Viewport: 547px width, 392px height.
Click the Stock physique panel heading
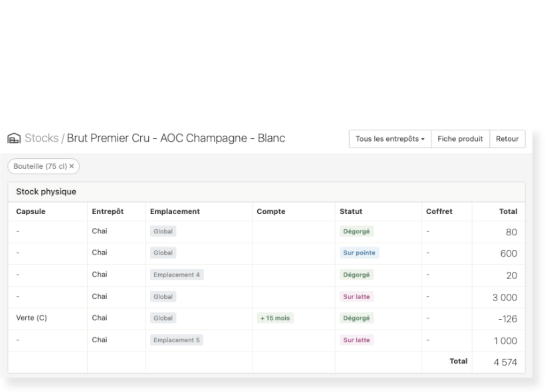46,192
